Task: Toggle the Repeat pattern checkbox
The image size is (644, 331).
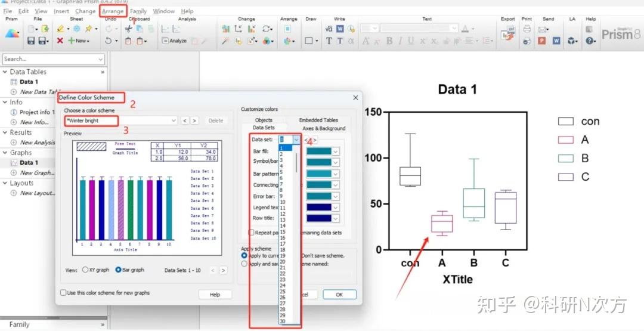Action: point(252,233)
